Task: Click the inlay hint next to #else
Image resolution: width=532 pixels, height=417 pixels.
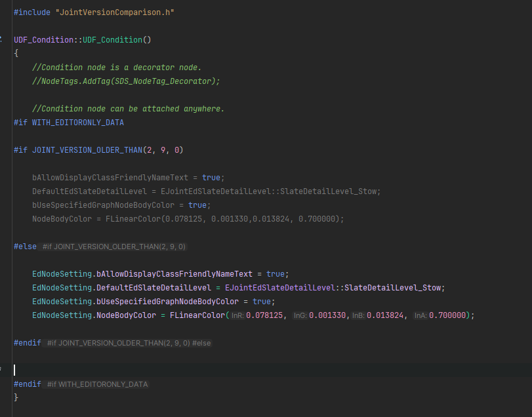Action: click(115, 247)
